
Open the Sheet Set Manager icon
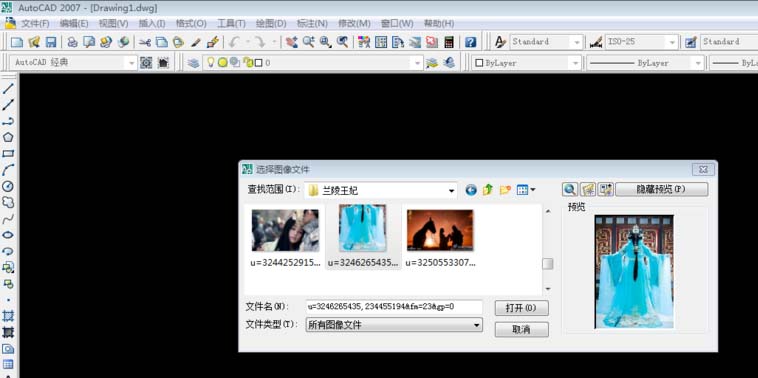coord(415,42)
